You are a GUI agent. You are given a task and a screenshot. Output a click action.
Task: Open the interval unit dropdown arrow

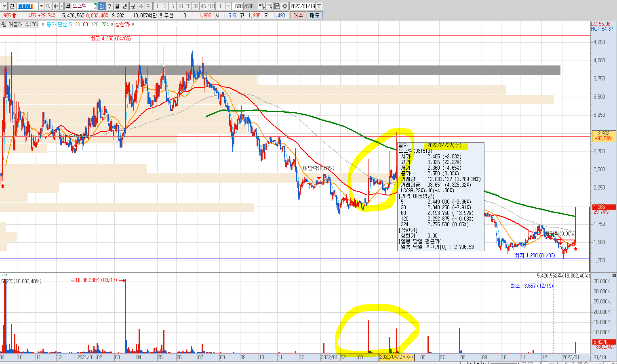[228, 6]
